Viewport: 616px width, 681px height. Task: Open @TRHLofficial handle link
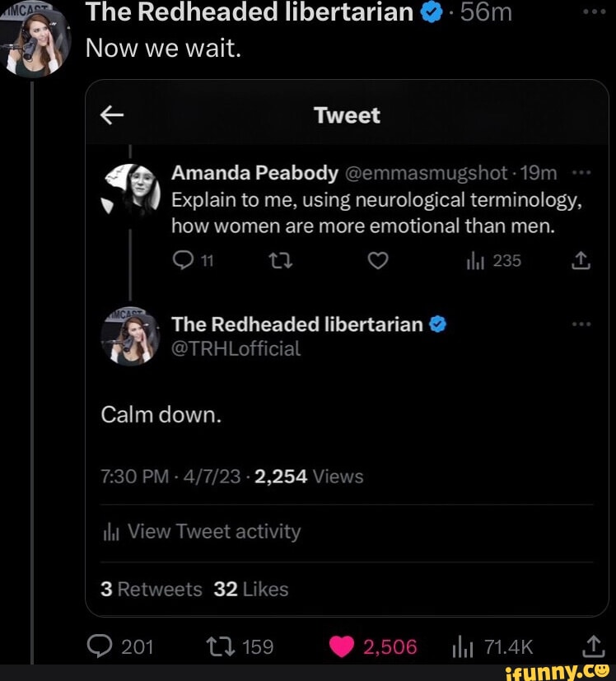coord(236,348)
